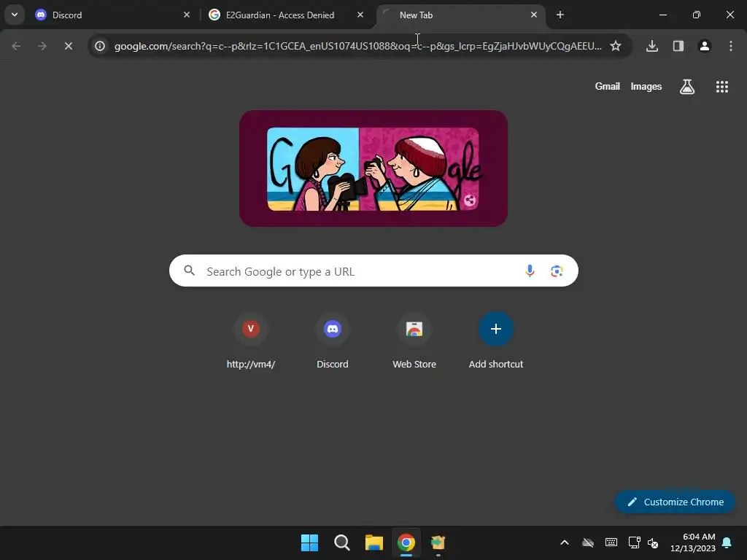Open Google apps grid
The width and height of the screenshot is (747, 560).
pos(721,87)
